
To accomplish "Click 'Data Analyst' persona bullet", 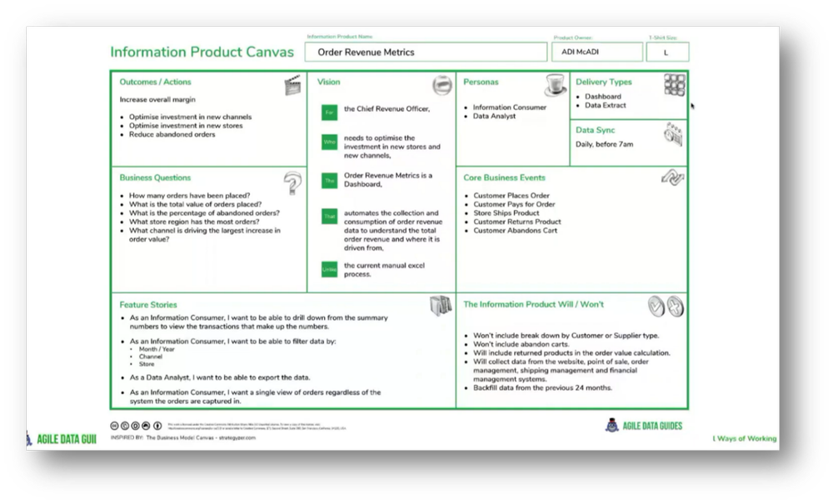I will (494, 116).
